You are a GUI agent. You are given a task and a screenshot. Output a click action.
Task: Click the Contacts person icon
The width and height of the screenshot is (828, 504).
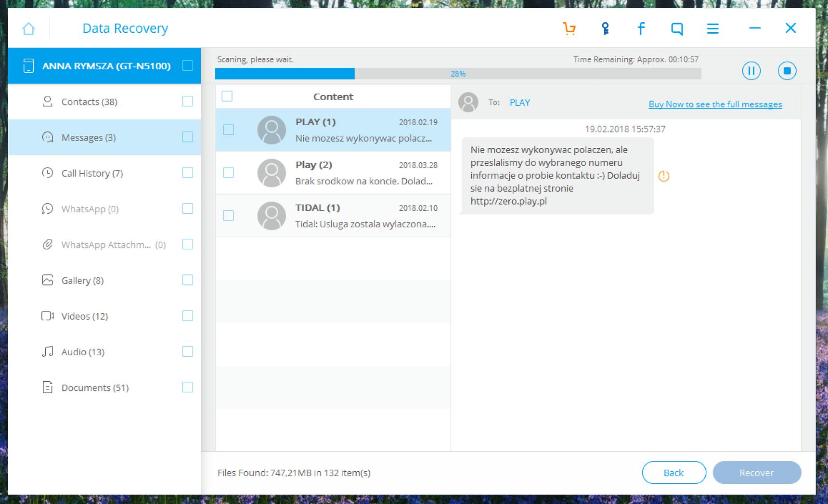(x=47, y=102)
